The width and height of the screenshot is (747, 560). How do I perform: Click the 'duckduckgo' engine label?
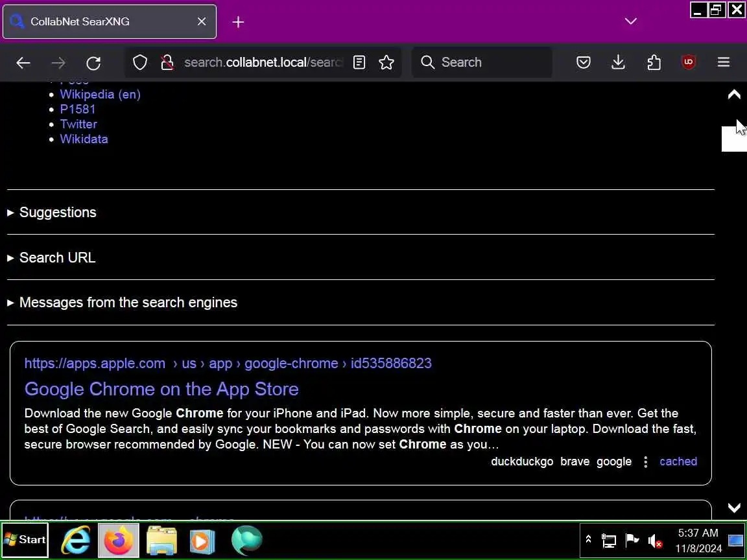(522, 461)
